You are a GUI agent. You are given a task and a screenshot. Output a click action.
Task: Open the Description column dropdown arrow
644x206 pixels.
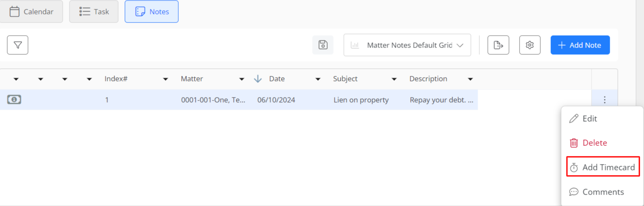(x=470, y=79)
